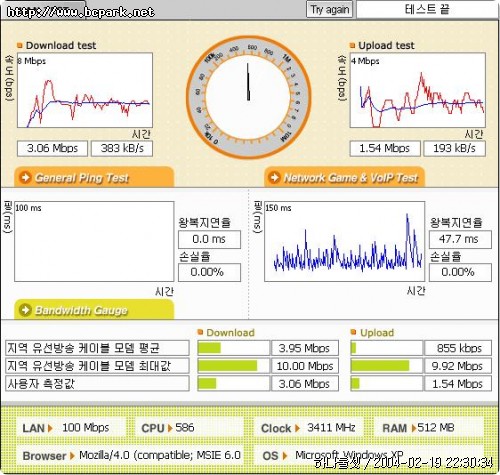This screenshot has width=500, height=475.
Task: Click the Clock 3411 MHz entry
Action: click(308, 427)
